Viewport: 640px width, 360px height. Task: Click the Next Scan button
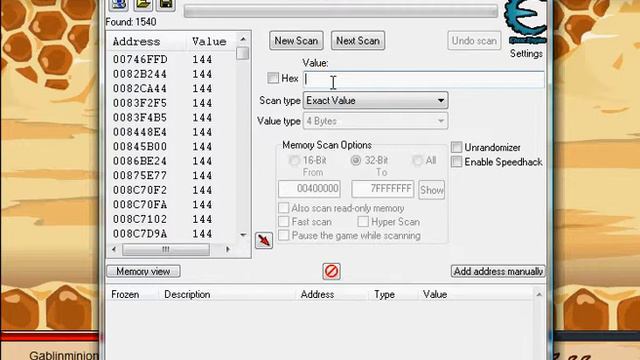point(358,41)
